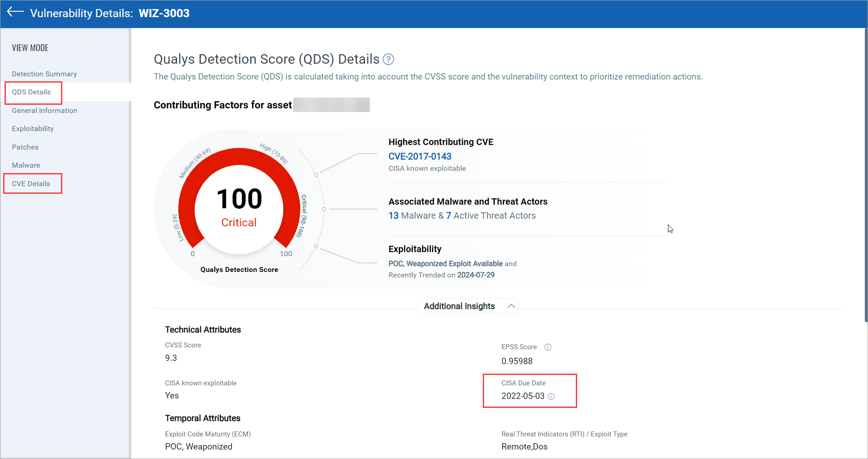Go to General Information section
This screenshot has height=459, width=868.
click(x=44, y=110)
